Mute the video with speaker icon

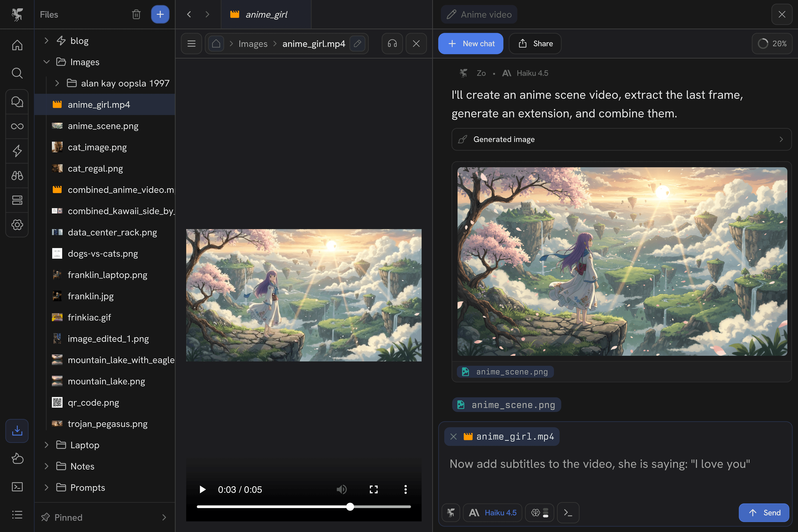341,489
